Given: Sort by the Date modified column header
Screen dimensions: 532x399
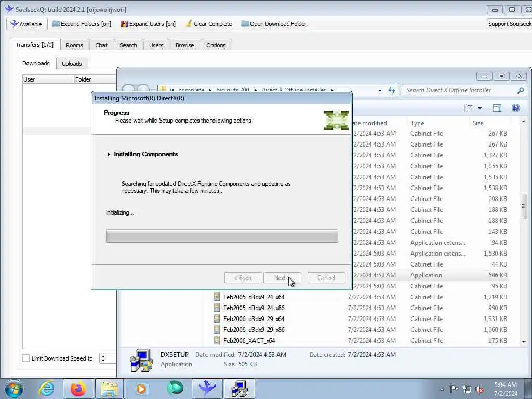Looking at the screenshot, I should (x=379, y=123).
